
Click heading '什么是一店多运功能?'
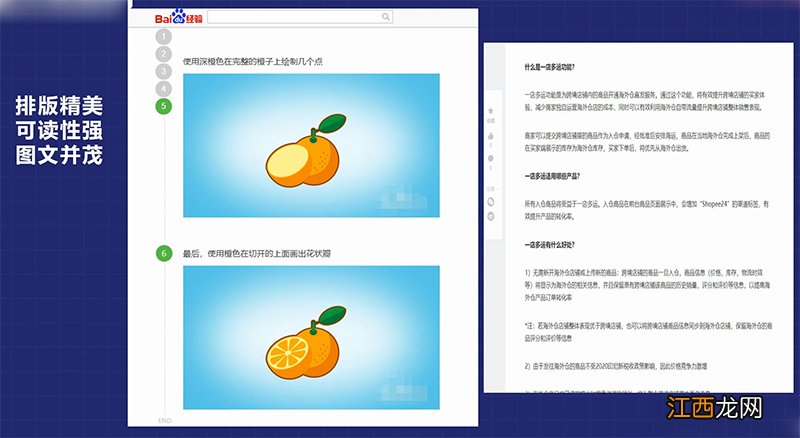(x=549, y=67)
